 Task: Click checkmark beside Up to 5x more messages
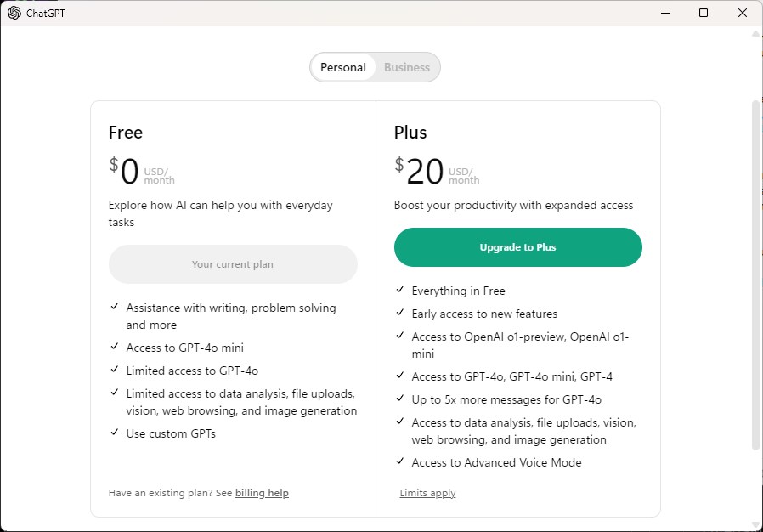(400, 399)
